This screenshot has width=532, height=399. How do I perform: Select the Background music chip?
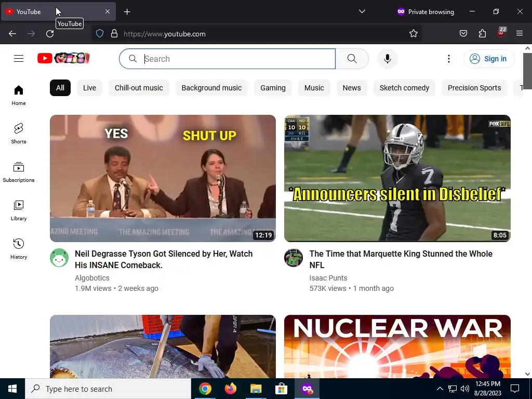click(x=212, y=88)
